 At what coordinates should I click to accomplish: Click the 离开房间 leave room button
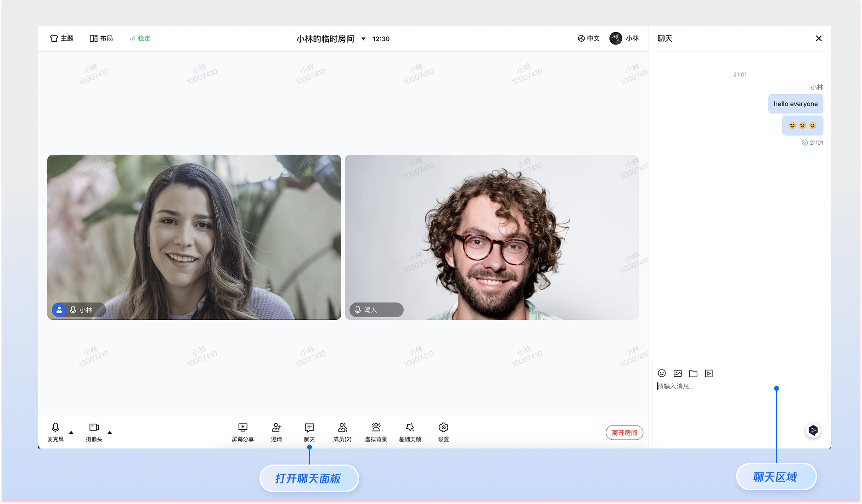[x=625, y=433]
